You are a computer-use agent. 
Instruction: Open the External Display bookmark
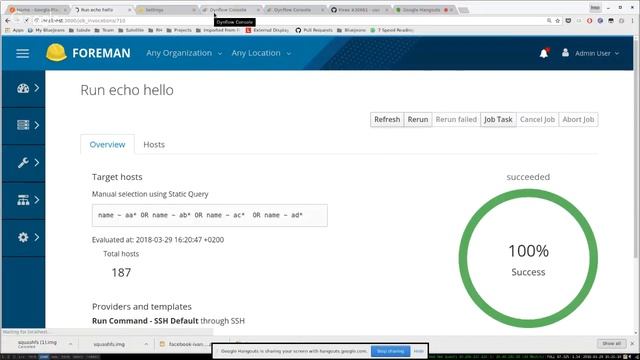pyautogui.click(x=267, y=30)
